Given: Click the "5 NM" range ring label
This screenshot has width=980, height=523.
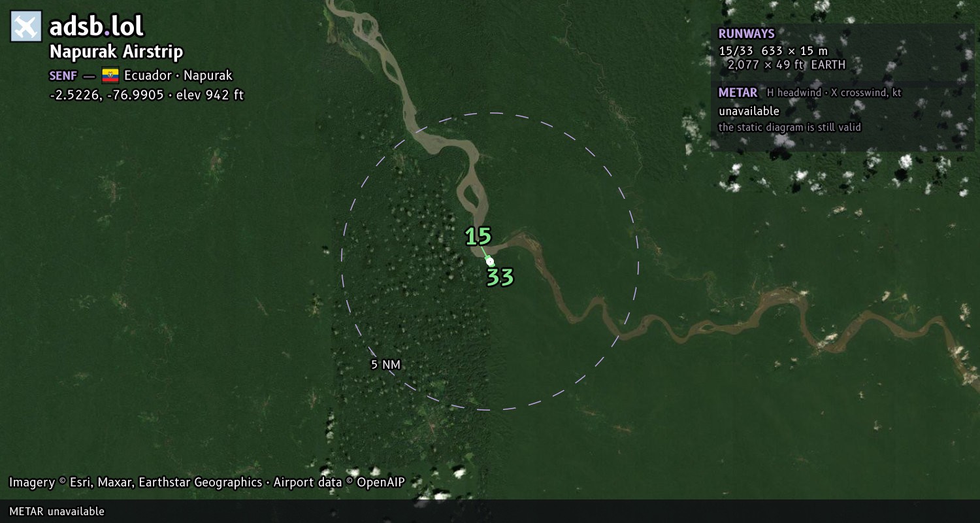Looking at the screenshot, I should tap(385, 365).
